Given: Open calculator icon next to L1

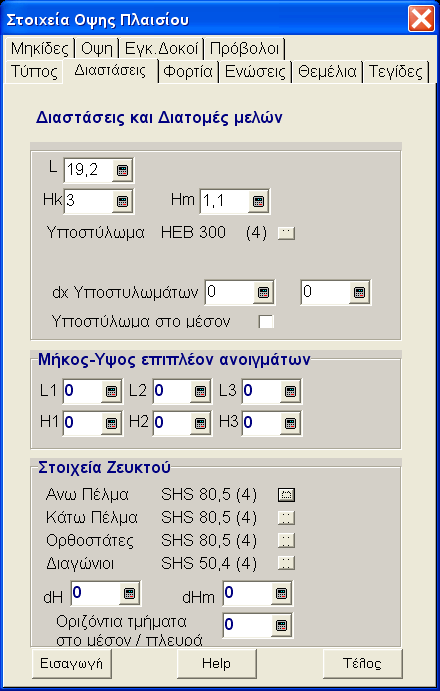Looking at the screenshot, I should point(112,391).
